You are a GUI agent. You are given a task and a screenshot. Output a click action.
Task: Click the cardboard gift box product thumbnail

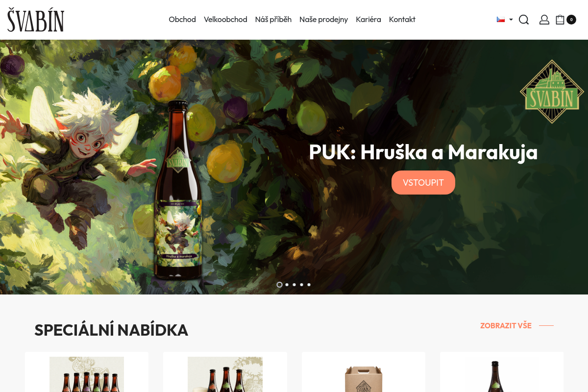coord(363,378)
